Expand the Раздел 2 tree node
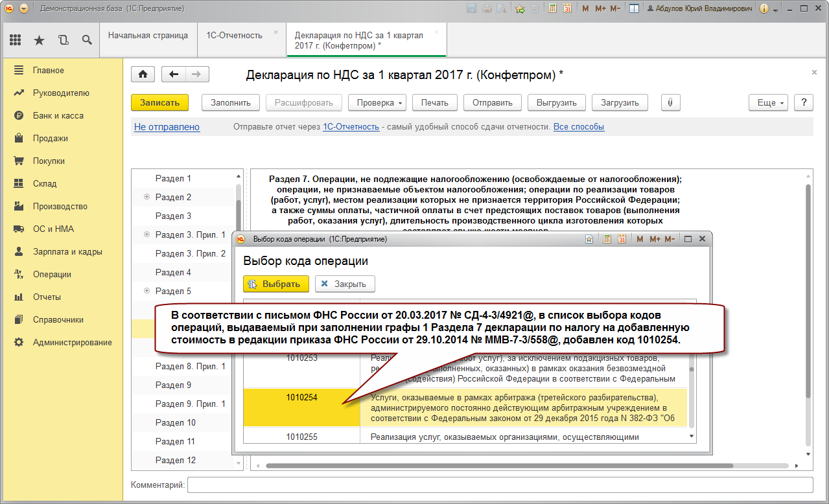 coord(146,197)
